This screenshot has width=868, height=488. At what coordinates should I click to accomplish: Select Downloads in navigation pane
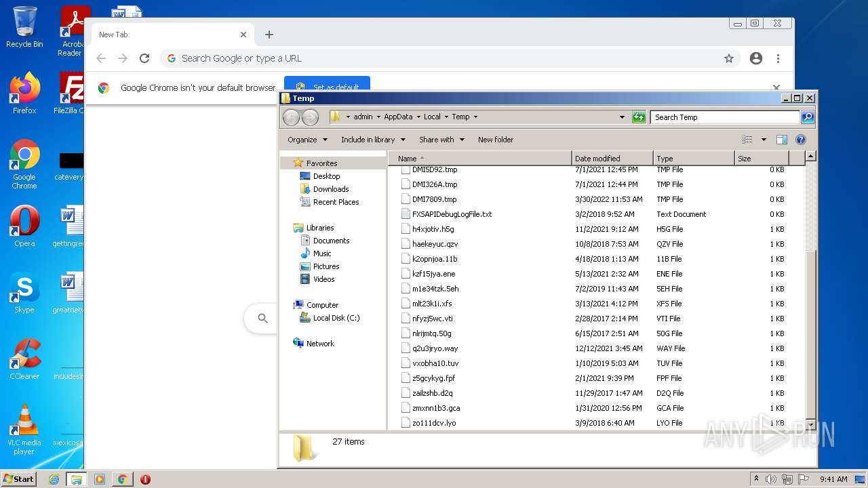(331, 189)
